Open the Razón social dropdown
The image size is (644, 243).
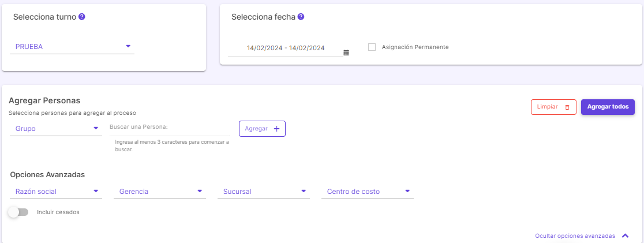[x=56, y=192]
